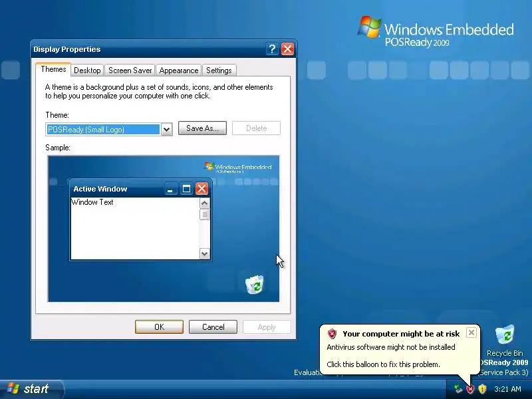
Task: Click the red Security Center tray icon
Action: (x=470, y=389)
